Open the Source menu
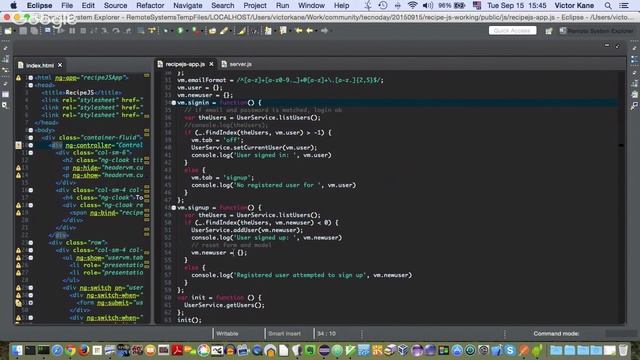The width and height of the screenshot is (640, 360). click(115, 5)
